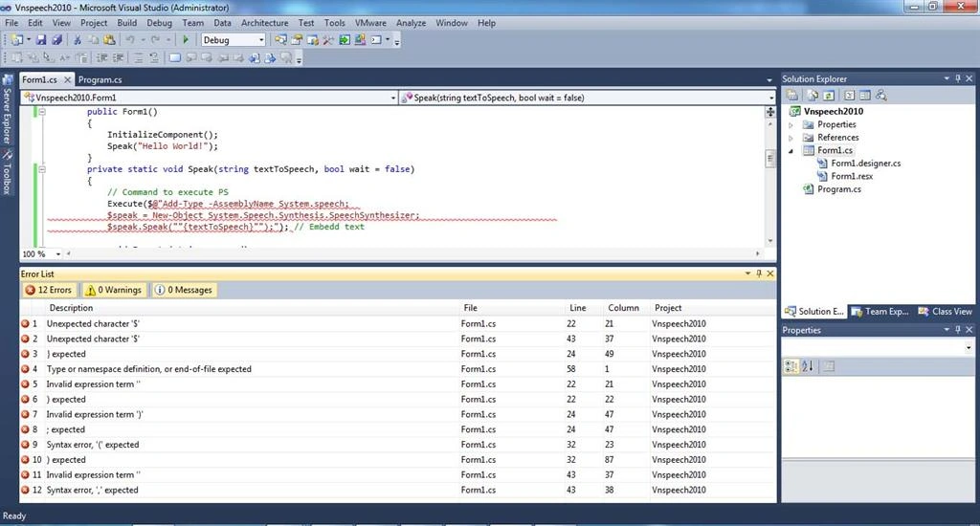Start debugging with the green play icon
The width and height of the screenshot is (980, 526).
tap(186, 40)
